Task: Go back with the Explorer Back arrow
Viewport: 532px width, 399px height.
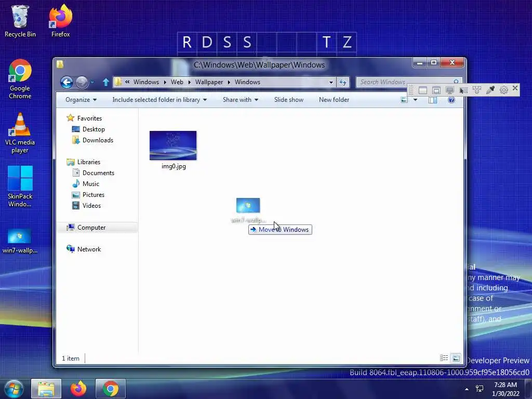Action: click(66, 82)
